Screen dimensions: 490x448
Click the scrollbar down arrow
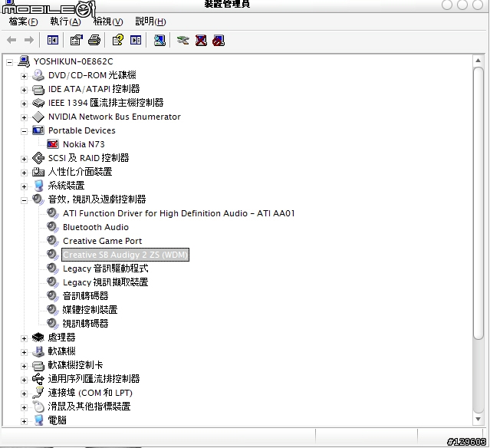[x=478, y=419]
